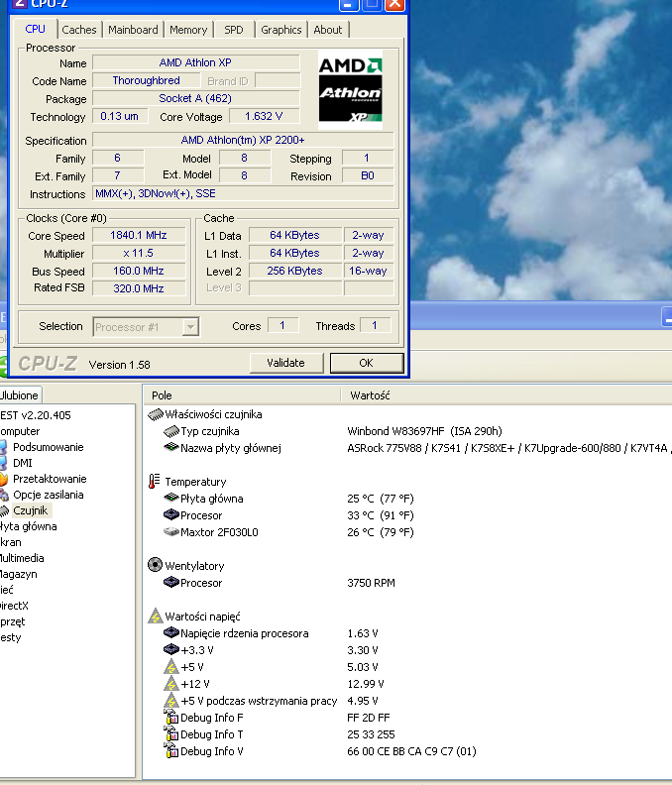Switch to the Graphics tab
The height and width of the screenshot is (785, 672).
coord(280,30)
